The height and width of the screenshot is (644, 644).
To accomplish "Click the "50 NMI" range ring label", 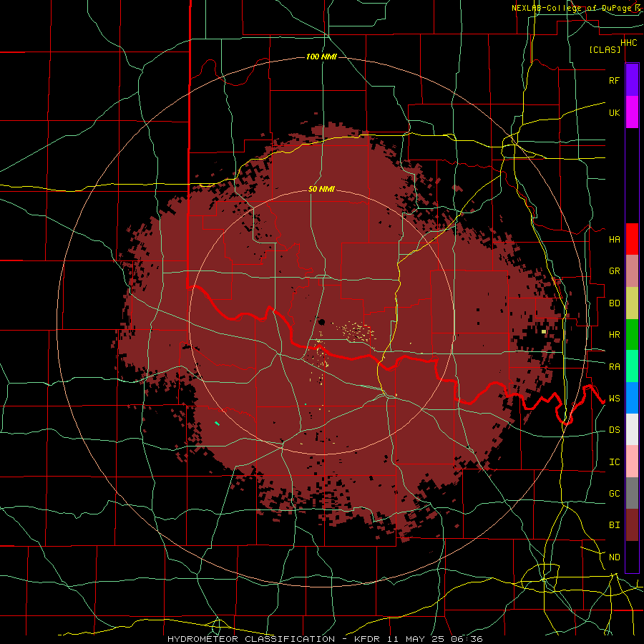I will tap(321, 189).
